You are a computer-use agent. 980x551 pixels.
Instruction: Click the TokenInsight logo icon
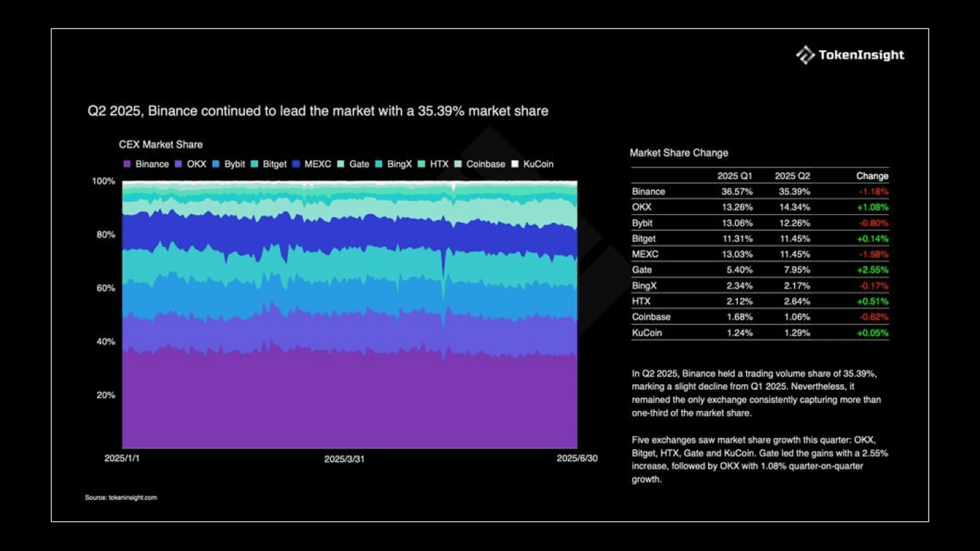(x=806, y=55)
